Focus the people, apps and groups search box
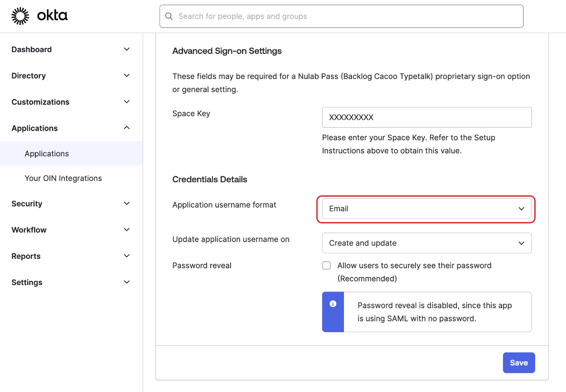 pyautogui.click(x=342, y=16)
